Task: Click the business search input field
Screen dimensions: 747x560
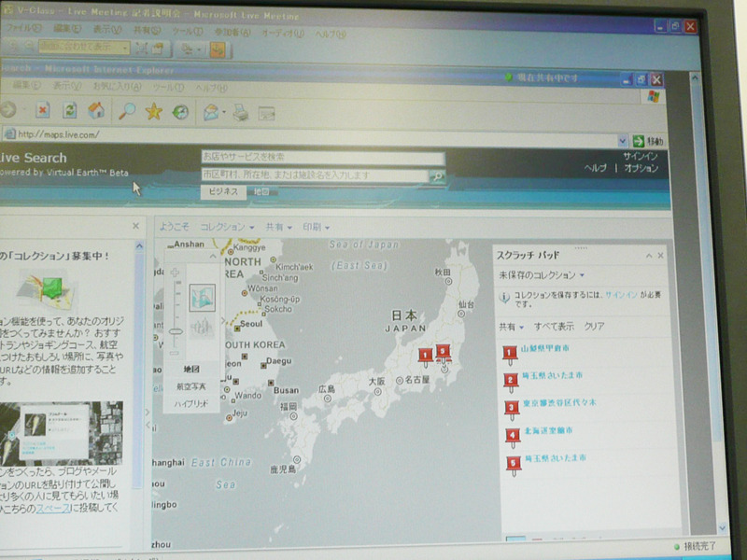Action: click(323, 157)
